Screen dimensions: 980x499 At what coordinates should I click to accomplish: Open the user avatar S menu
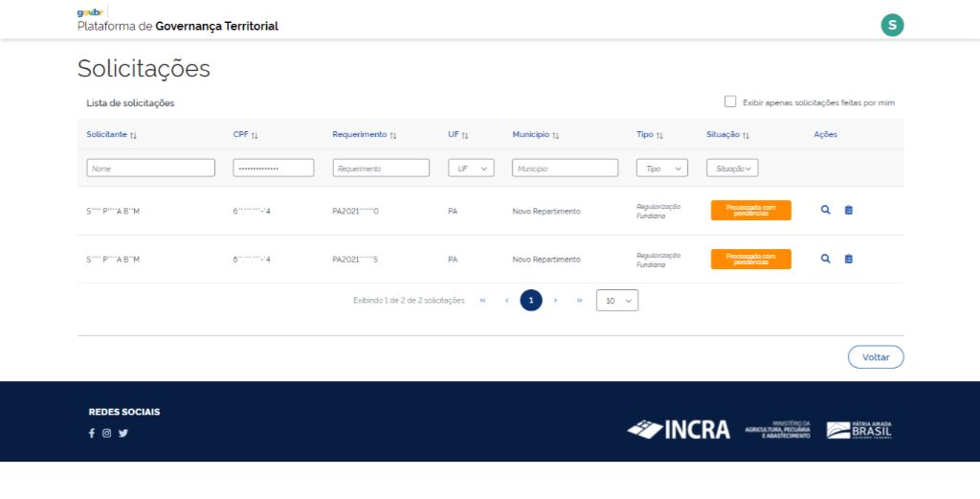pos(892,26)
